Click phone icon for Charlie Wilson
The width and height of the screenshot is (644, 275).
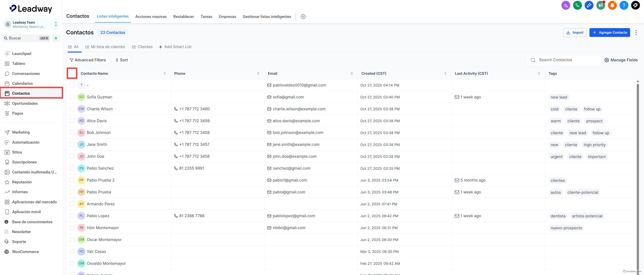click(x=176, y=109)
